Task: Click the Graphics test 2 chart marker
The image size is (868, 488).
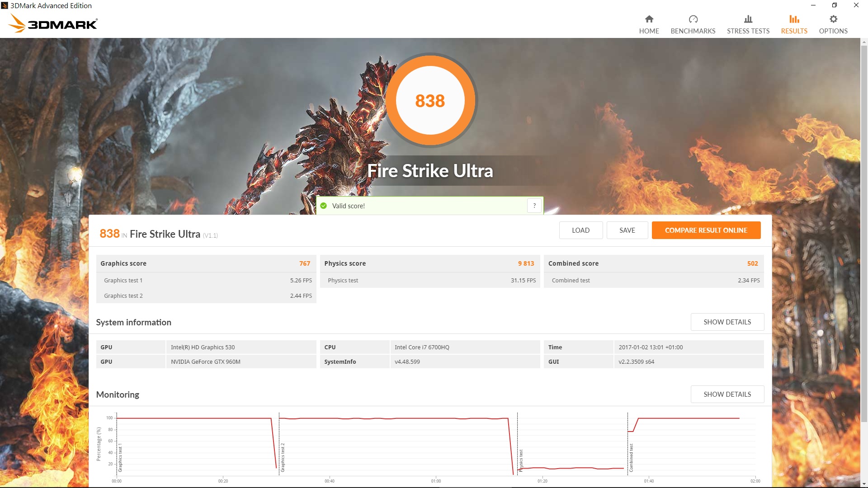Action: click(283, 458)
